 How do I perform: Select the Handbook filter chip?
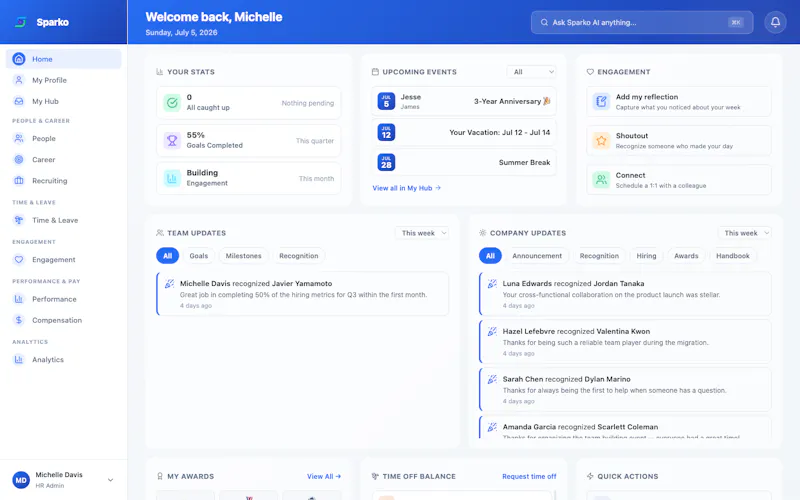click(x=733, y=256)
